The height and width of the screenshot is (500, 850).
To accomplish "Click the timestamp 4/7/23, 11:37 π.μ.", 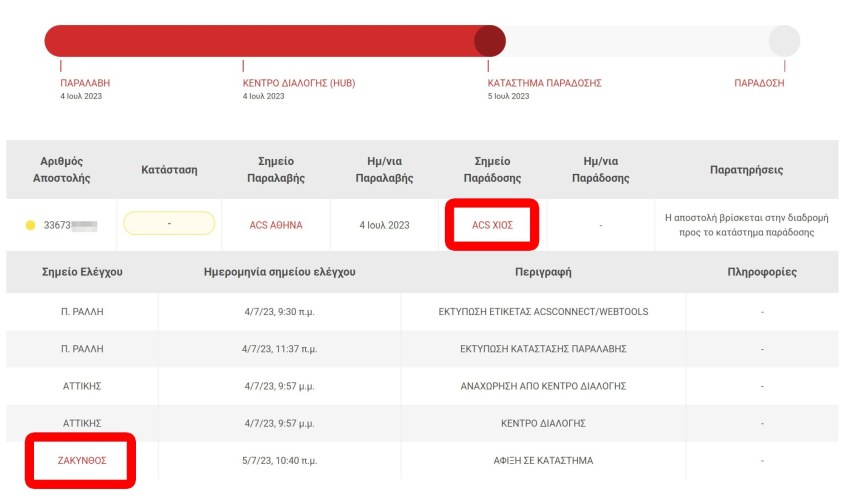I will (280, 349).
